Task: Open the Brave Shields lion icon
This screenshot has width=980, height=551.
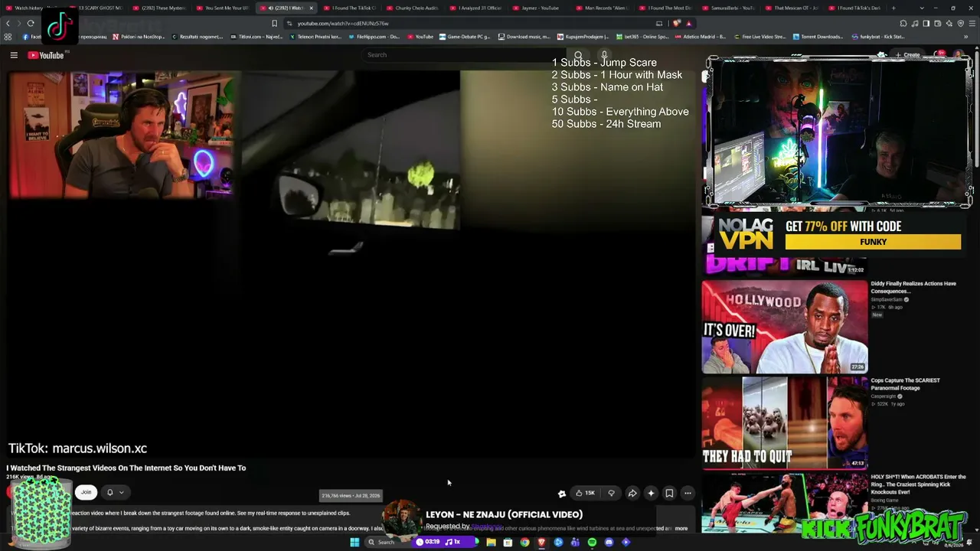Action: coord(677,23)
